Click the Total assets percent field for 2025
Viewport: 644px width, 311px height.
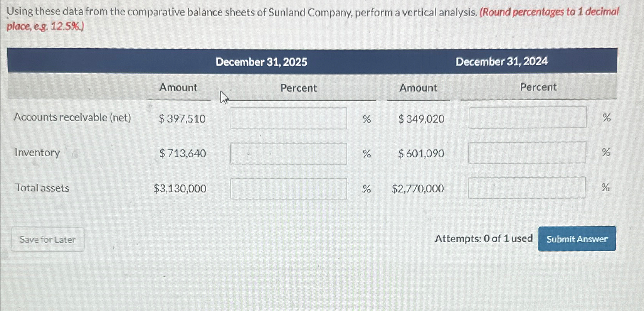click(x=288, y=189)
